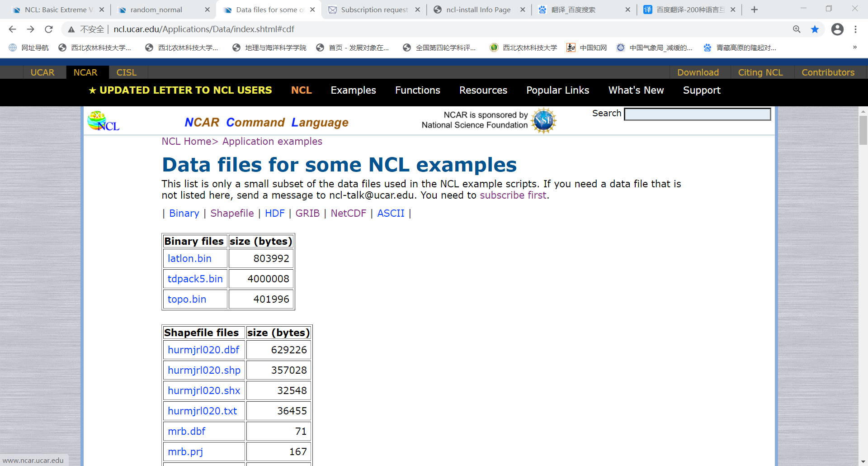Image resolution: width=868 pixels, height=466 pixels.
Task: Reload the page with refresh icon
Action: pyautogui.click(x=49, y=29)
